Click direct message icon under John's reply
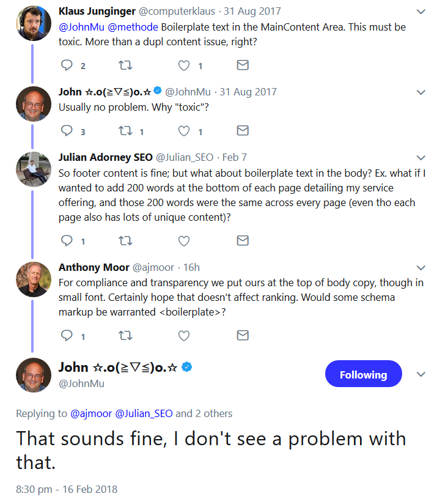The height and width of the screenshot is (499, 448). (243, 130)
